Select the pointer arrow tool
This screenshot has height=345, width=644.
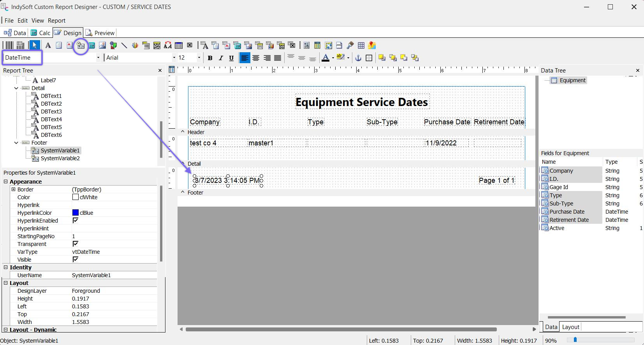[x=35, y=46]
